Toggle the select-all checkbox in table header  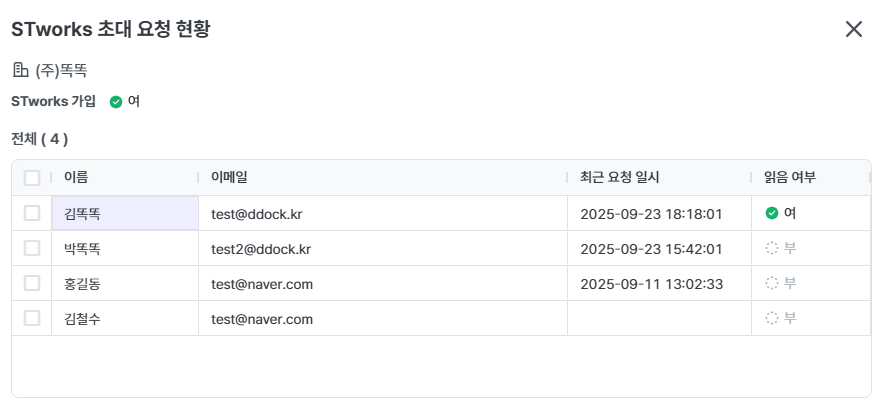coord(32,178)
